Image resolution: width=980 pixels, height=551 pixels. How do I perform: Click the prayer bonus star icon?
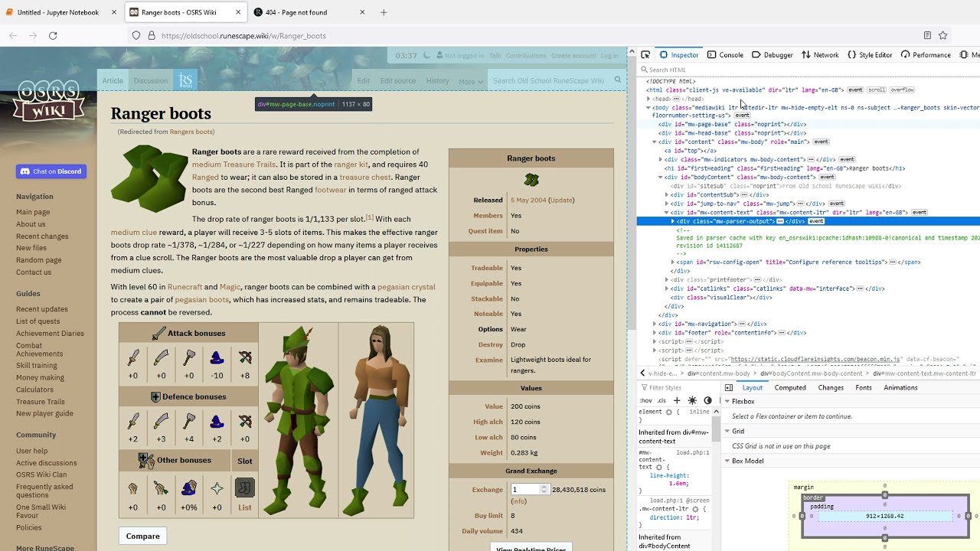point(217,487)
